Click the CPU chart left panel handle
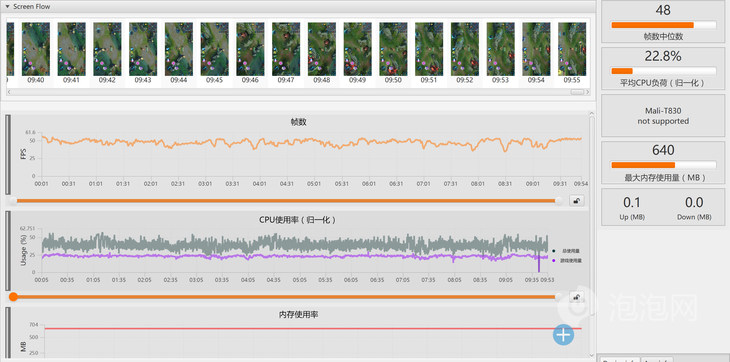The height and width of the screenshot is (362, 730). click(7, 250)
